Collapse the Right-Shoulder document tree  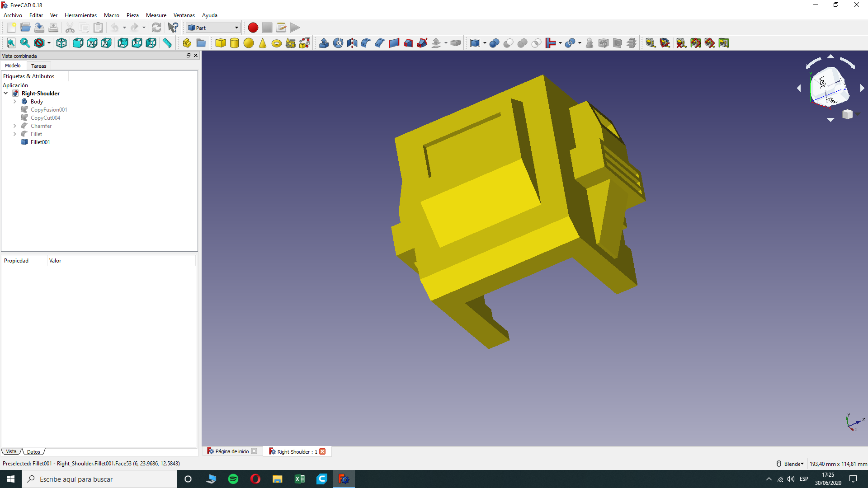click(6, 94)
